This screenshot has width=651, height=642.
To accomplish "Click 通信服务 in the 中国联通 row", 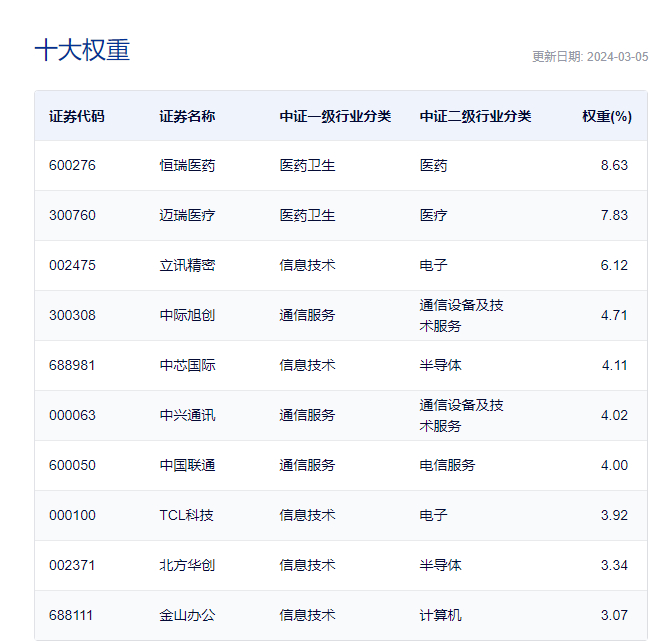I will pos(307,465).
